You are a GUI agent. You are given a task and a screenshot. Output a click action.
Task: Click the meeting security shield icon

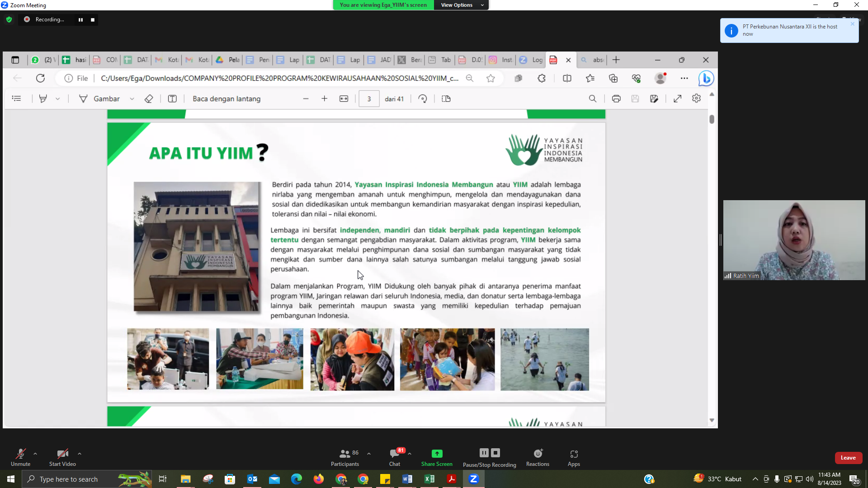point(9,19)
